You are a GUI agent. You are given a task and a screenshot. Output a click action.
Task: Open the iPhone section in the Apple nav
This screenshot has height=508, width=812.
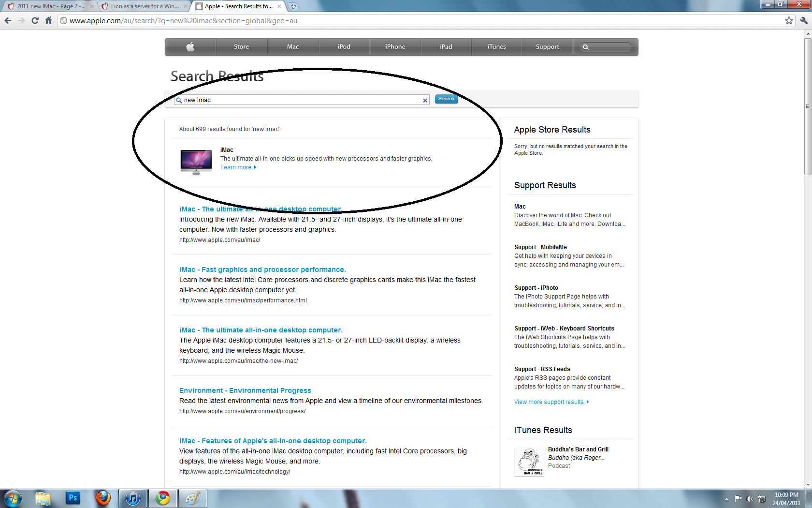point(395,47)
